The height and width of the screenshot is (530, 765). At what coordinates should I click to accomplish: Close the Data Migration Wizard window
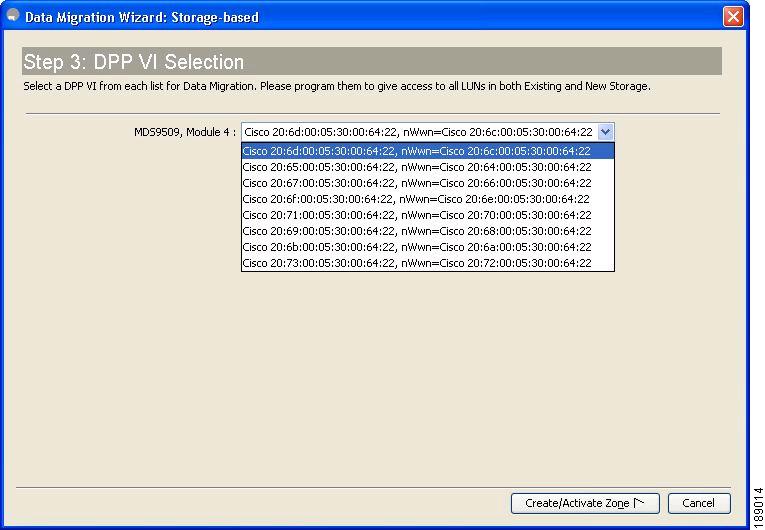pos(733,17)
